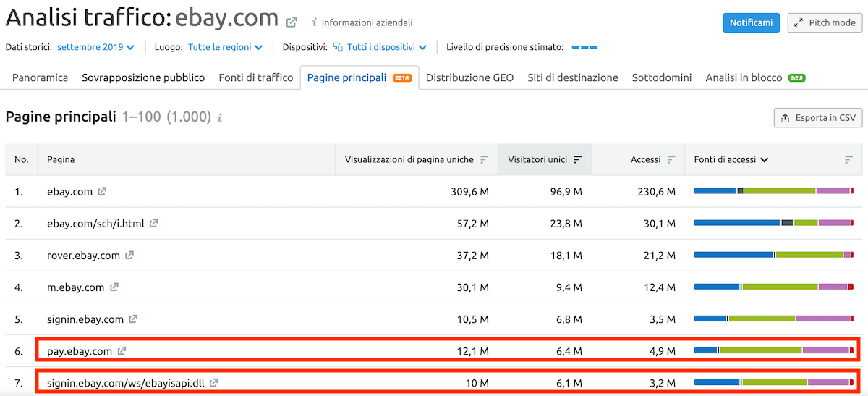Click the estimated precision level indicator

point(584,47)
